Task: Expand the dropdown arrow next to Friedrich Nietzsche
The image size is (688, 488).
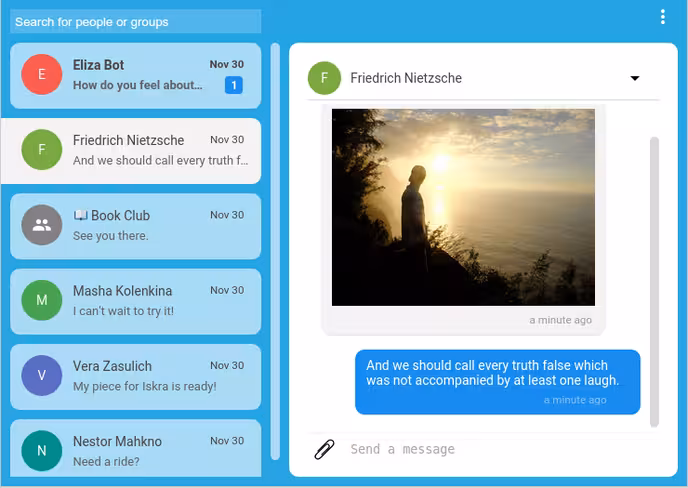Action: tap(634, 78)
